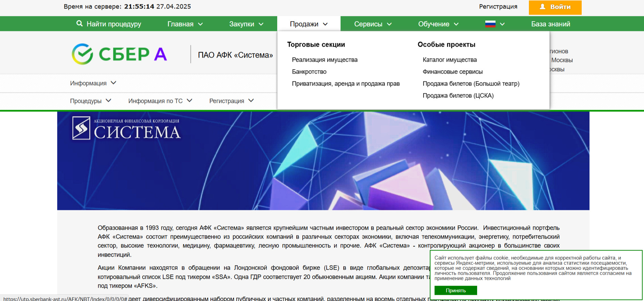Open the Найти процедуру search link

[109, 24]
